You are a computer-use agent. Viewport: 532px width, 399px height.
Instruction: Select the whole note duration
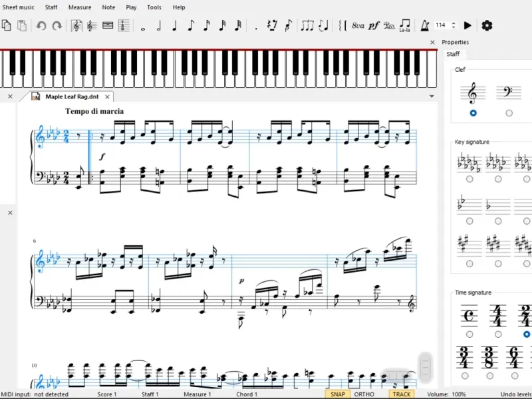point(143,29)
